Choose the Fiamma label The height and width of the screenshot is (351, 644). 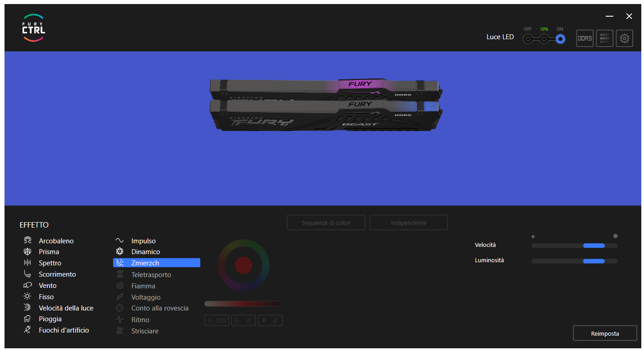click(143, 286)
